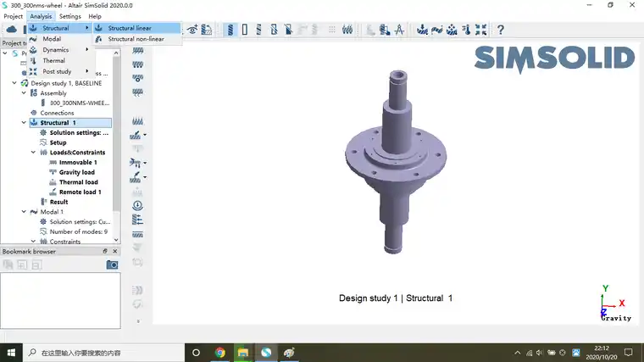Image resolution: width=644 pixels, height=362 pixels.
Task: Click dynamics analysis icon in toolbar
Action: [452, 30]
